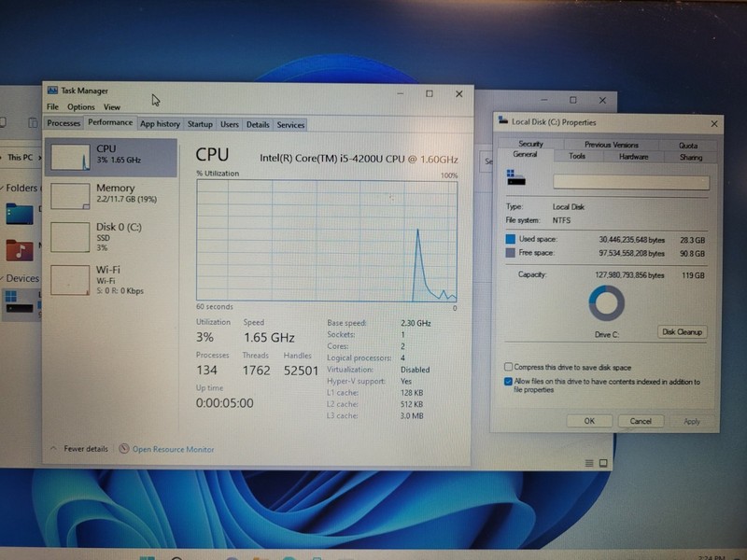Screen dimensions: 747x560
Task: Click the Drive C usage donut chart
Action: point(606,302)
